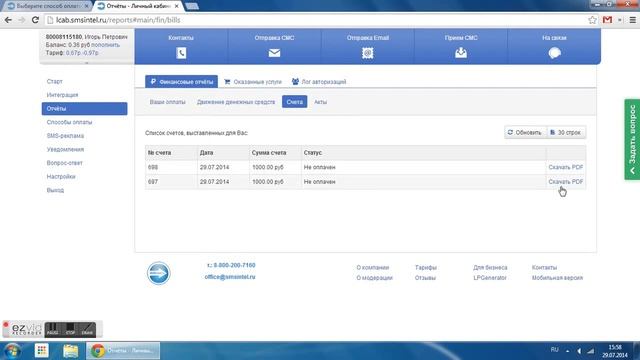Click the taskbar clock 15:58
Image resolution: width=640 pixels, height=360 pixels.
[x=615, y=347]
